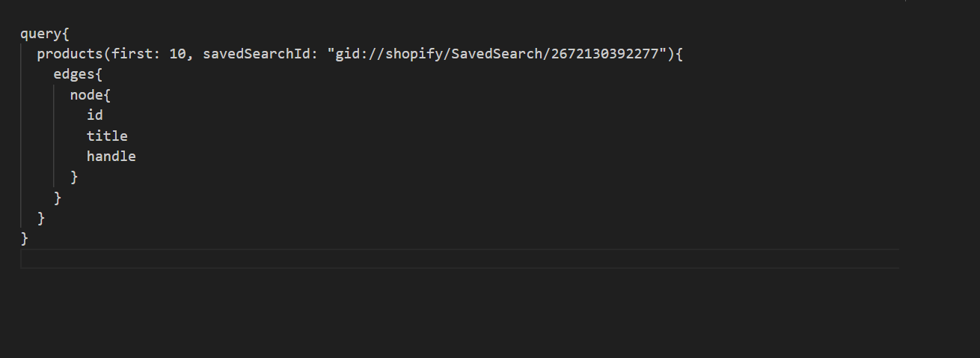Click the ID number 2672130392277
The image size is (980, 358).
coord(604,54)
